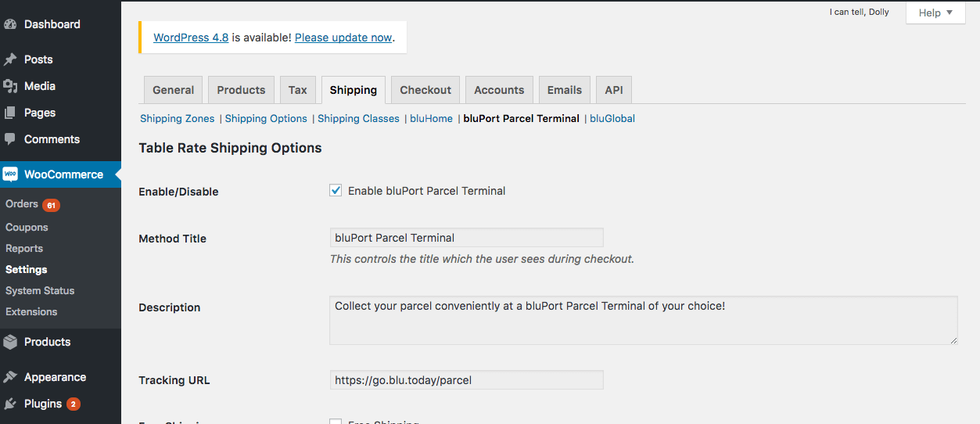The height and width of the screenshot is (424, 980).
Task: Go to Shipping Options section
Action: pos(266,119)
